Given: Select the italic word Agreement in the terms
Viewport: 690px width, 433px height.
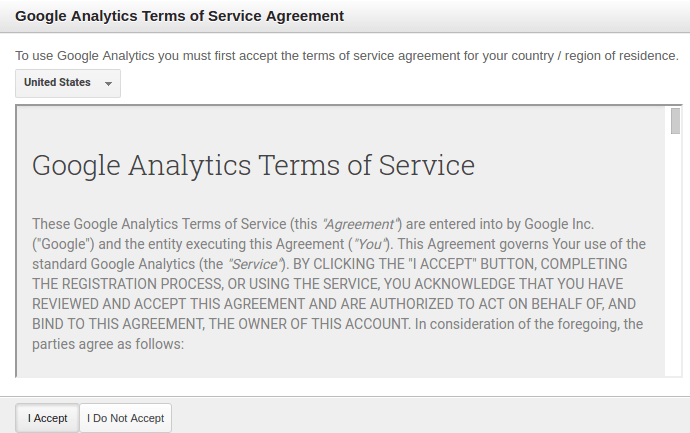Looking at the screenshot, I should pyautogui.click(x=360, y=224).
